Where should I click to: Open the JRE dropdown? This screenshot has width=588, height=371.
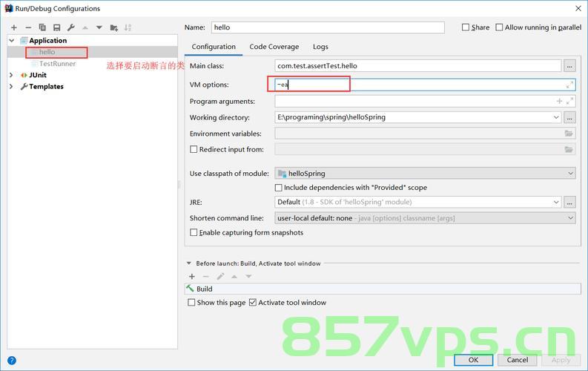(556, 202)
